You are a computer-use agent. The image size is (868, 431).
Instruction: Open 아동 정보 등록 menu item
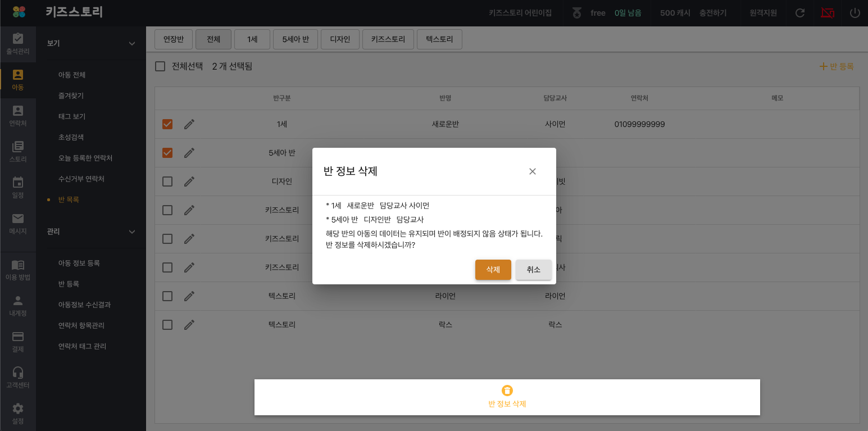pos(79,263)
